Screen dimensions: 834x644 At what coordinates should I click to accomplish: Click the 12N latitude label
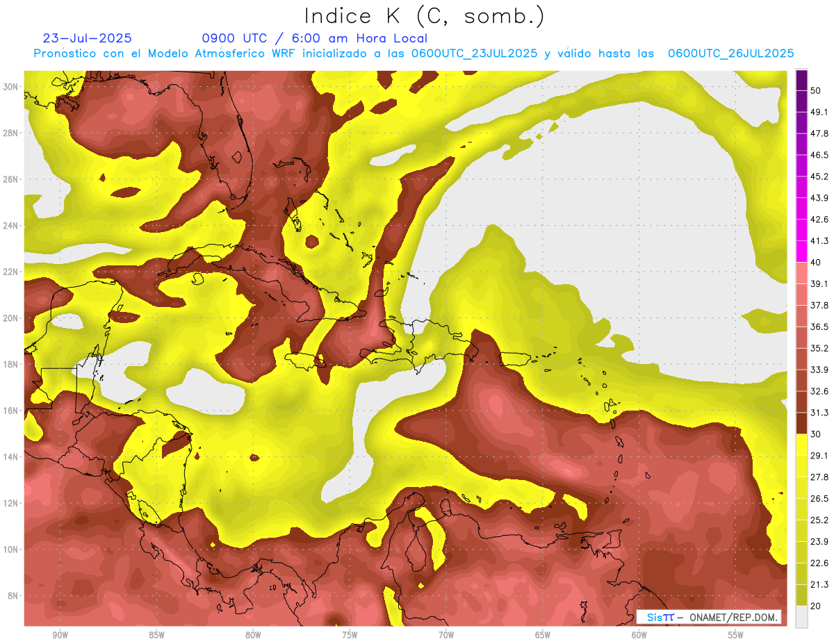(10, 503)
